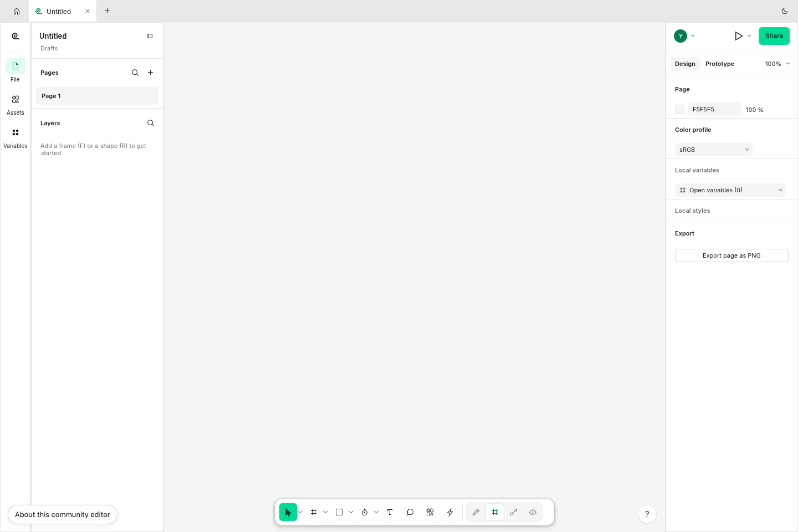Image resolution: width=798 pixels, height=532 pixels.
Task: Open the components resources tool
Action: point(430,512)
